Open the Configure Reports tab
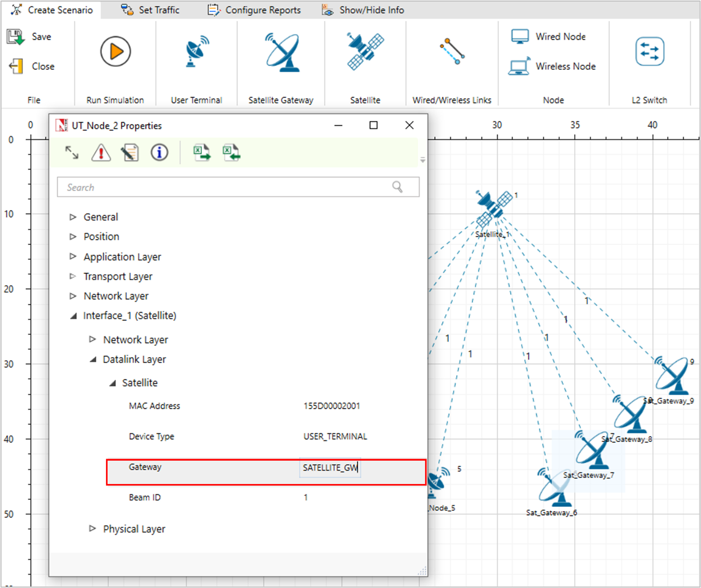 254,10
